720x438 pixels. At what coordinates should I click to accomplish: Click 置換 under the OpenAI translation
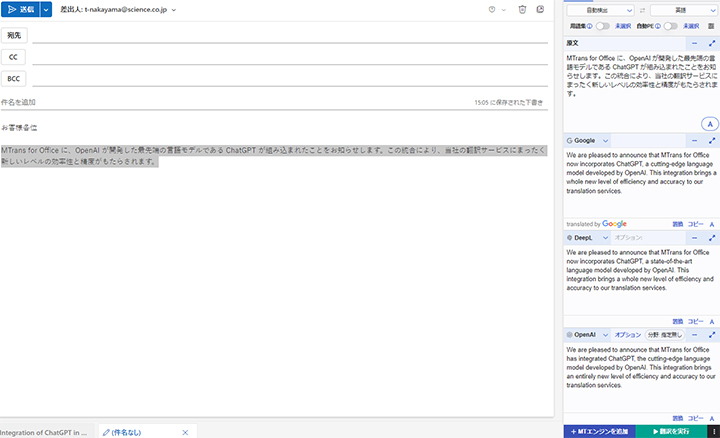[x=678, y=418]
